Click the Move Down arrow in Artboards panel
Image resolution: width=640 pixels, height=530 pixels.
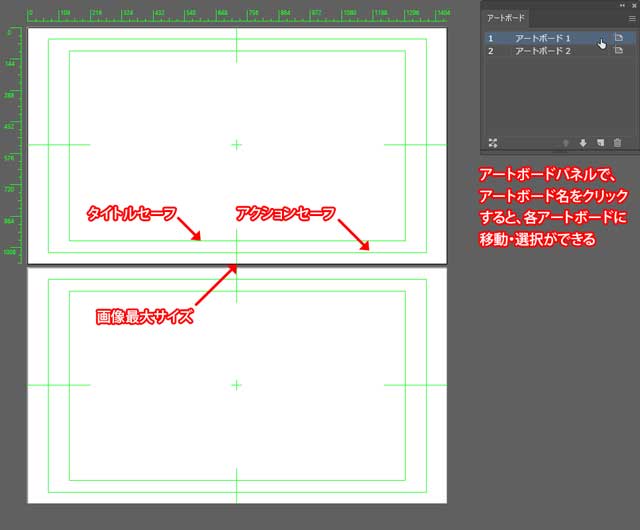tap(583, 143)
